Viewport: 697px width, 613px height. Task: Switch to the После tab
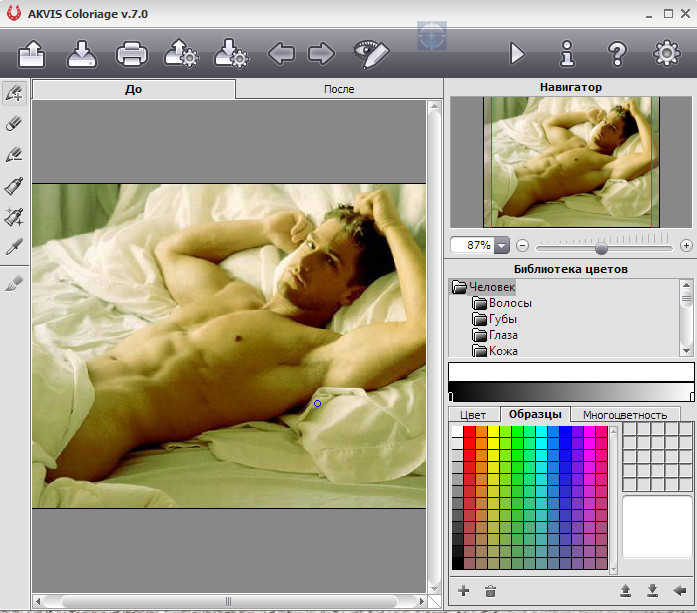click(x=338, y=89)
